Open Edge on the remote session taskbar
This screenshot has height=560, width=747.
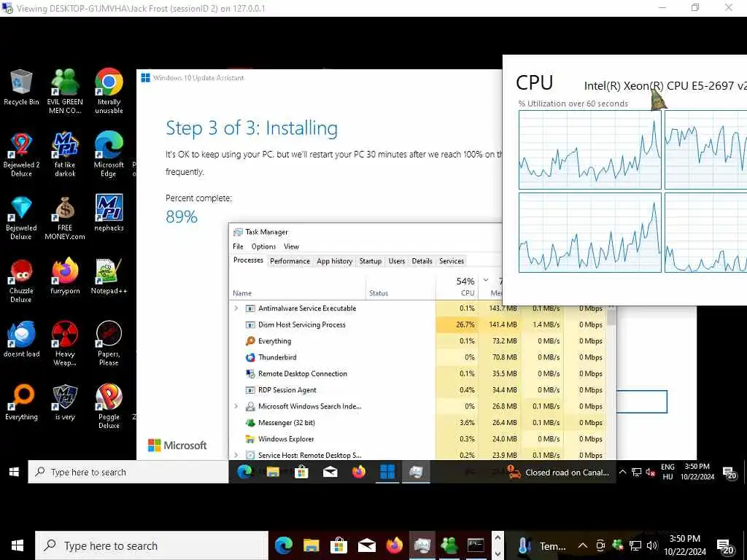click(x=244, y=472)
